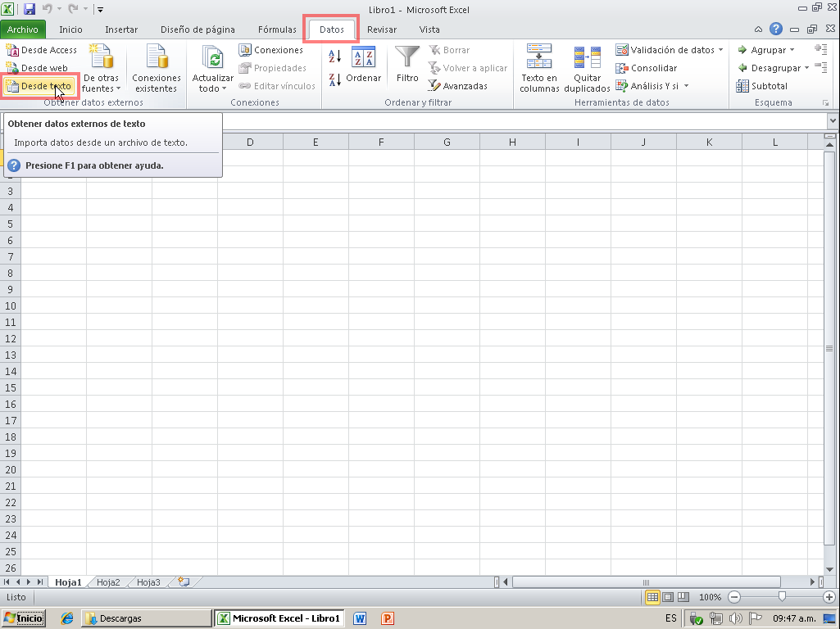Click the horizontal scrollbar right arrow
Screen dimensions: 840x629
tap(812, 581)
